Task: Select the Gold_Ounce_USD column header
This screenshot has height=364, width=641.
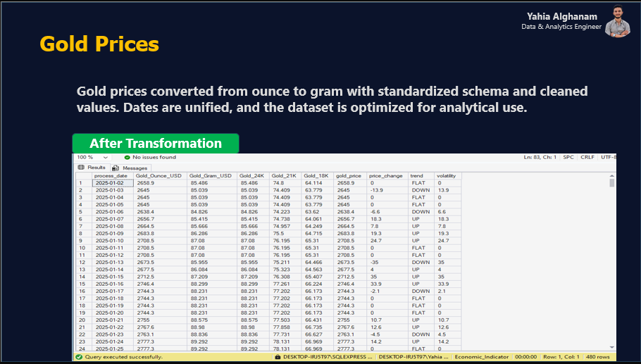Action: click(161, 176)
